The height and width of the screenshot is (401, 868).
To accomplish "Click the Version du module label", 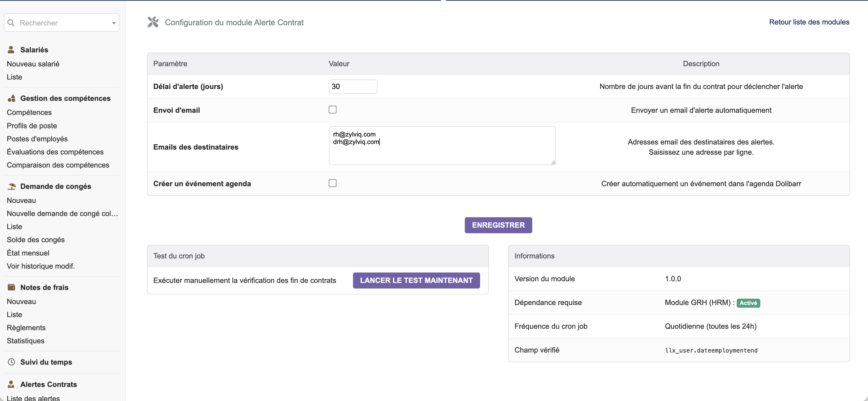I will pos(545,279).
